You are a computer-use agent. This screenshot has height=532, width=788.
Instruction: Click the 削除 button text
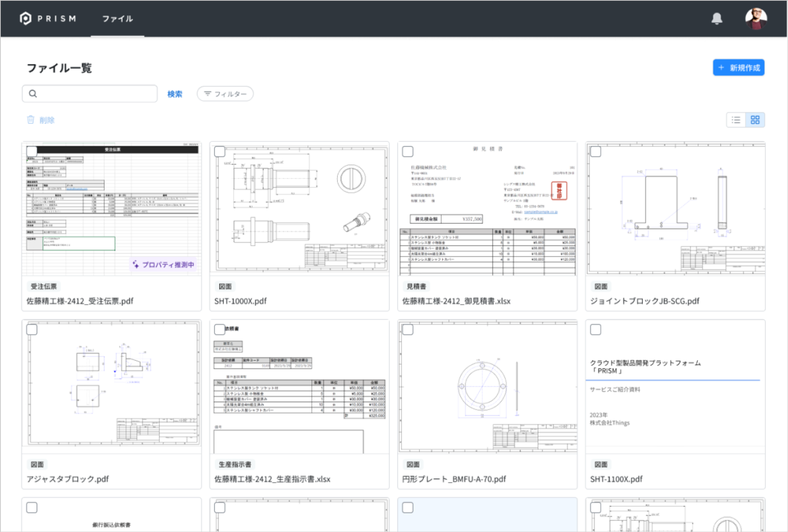(x=47, y=120)
